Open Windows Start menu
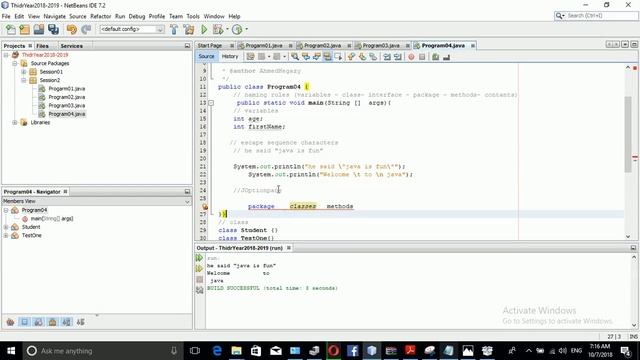This screenshot has height=360, width=640. 11,351
